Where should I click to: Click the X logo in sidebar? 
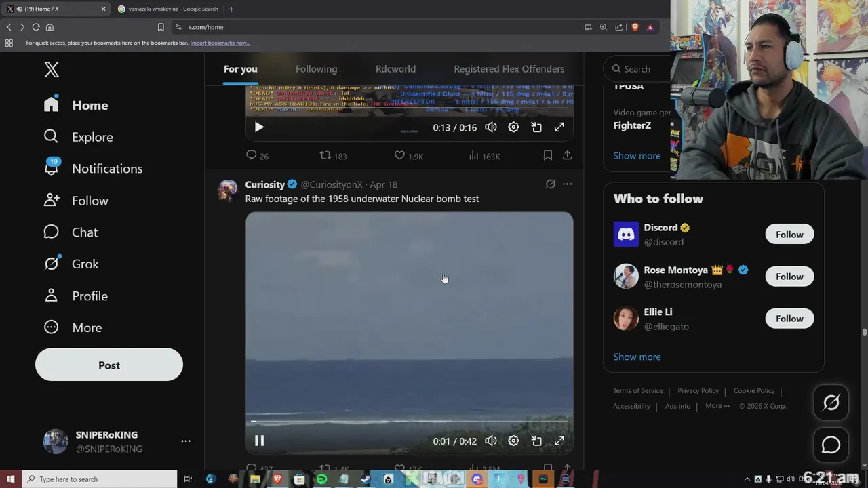coord(52,69)
